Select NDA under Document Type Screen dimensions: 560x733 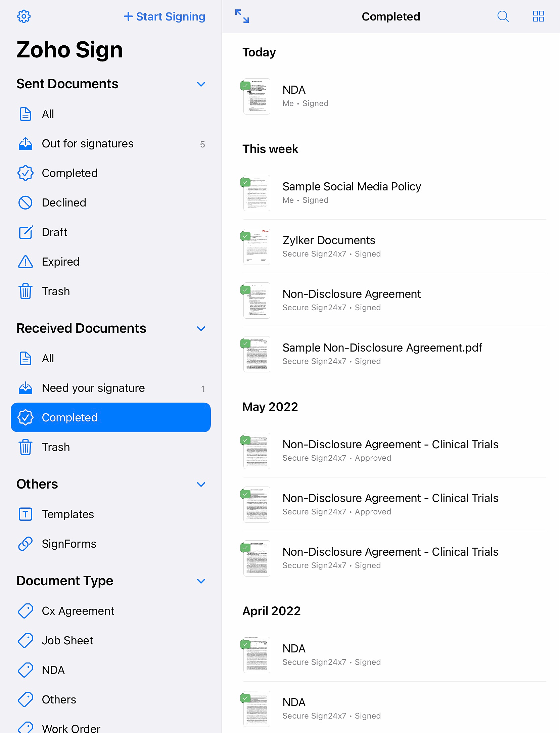click(x=111, y=670)
